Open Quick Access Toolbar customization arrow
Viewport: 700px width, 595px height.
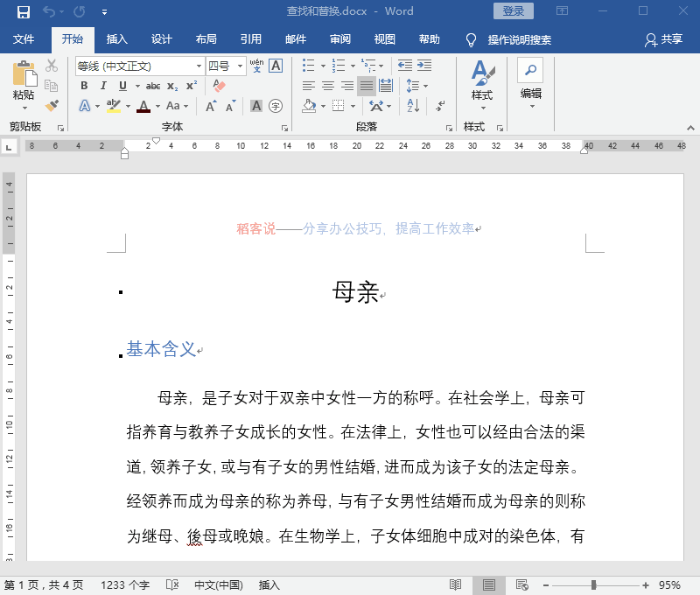coord(104,12)
